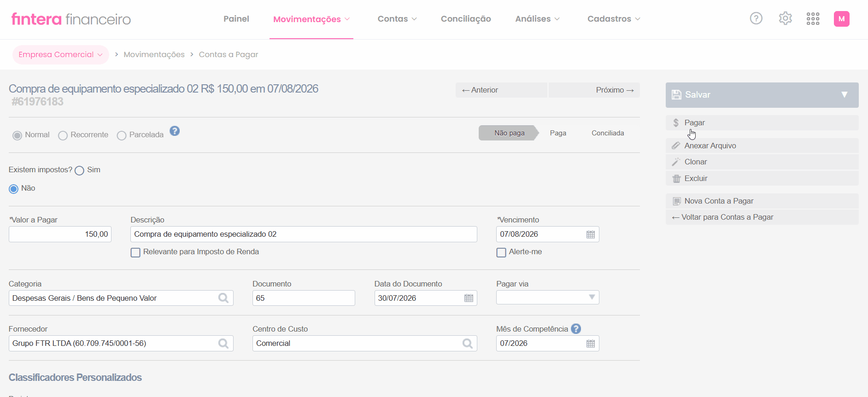Select the Parcelada radio option
Image resolution: width=868 pixels, height=397 pixels.
coord(122,135)
